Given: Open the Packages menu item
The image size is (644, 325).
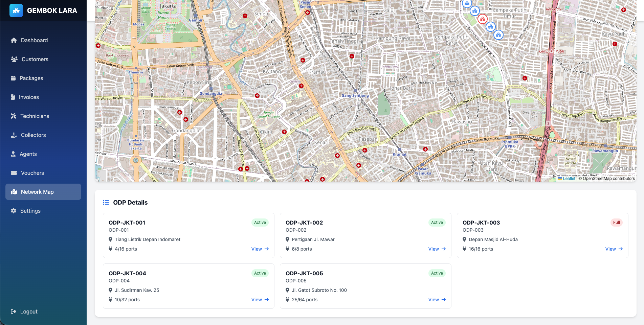Looking at the screenshot, I should 31,78.
